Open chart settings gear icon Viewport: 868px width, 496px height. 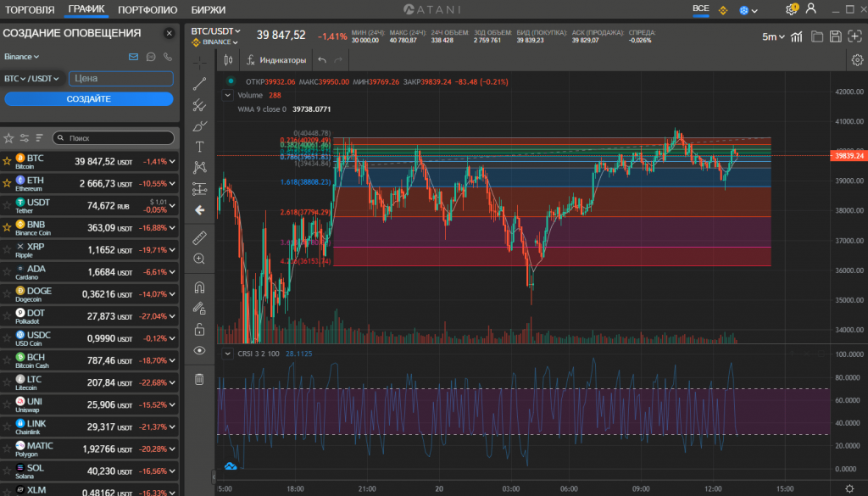coord(857,60)
